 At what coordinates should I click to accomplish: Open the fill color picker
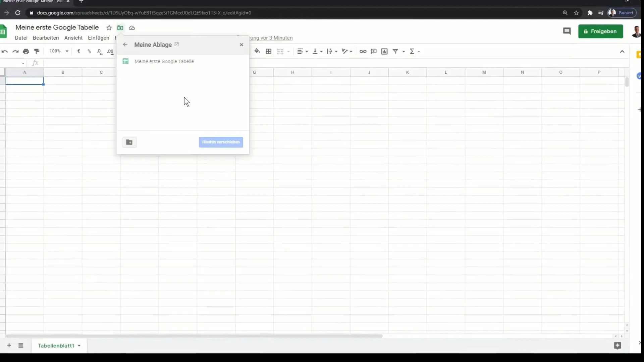[x=257, y=51]
